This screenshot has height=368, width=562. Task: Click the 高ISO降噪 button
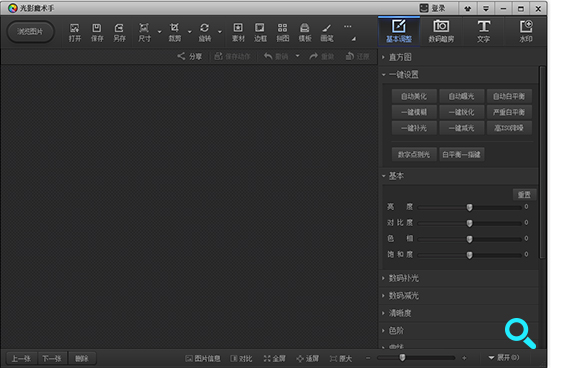click(509, 128)
